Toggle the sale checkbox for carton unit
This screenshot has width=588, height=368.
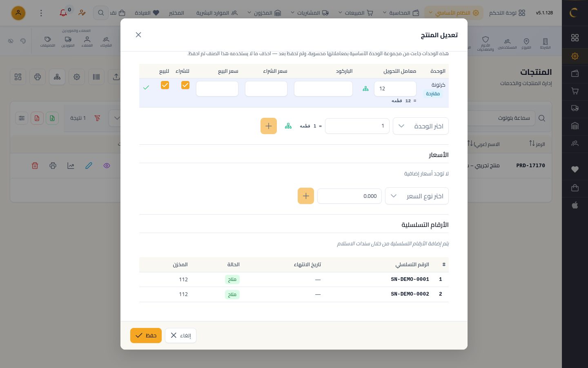point(165,85)
